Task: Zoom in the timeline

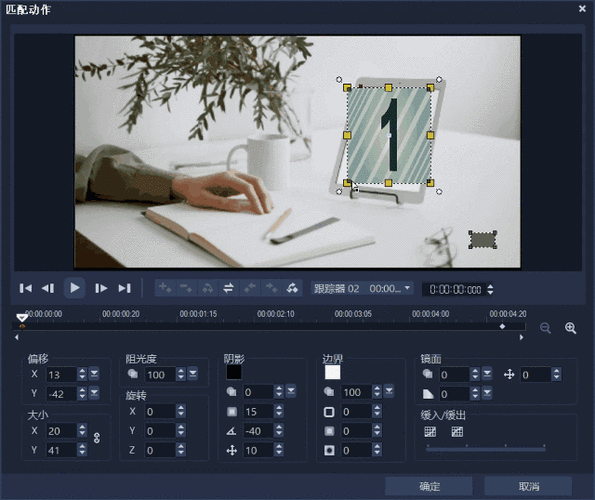Action: (x=570, y=328)
